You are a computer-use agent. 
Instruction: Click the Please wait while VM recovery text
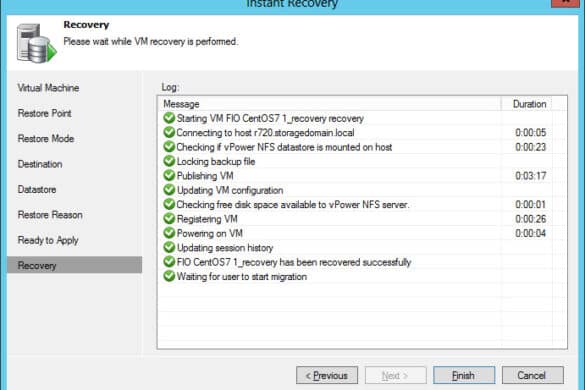(150, 41)
